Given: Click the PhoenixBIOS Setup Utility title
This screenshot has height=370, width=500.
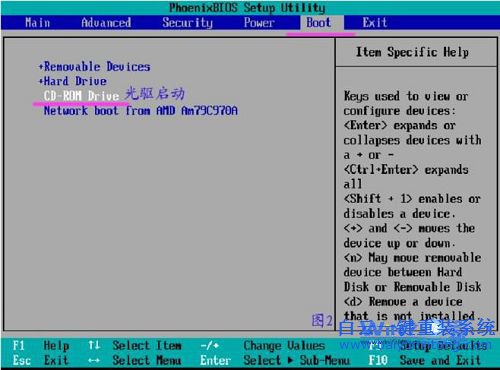Looking at the screenshot, I should pos(247,7).
